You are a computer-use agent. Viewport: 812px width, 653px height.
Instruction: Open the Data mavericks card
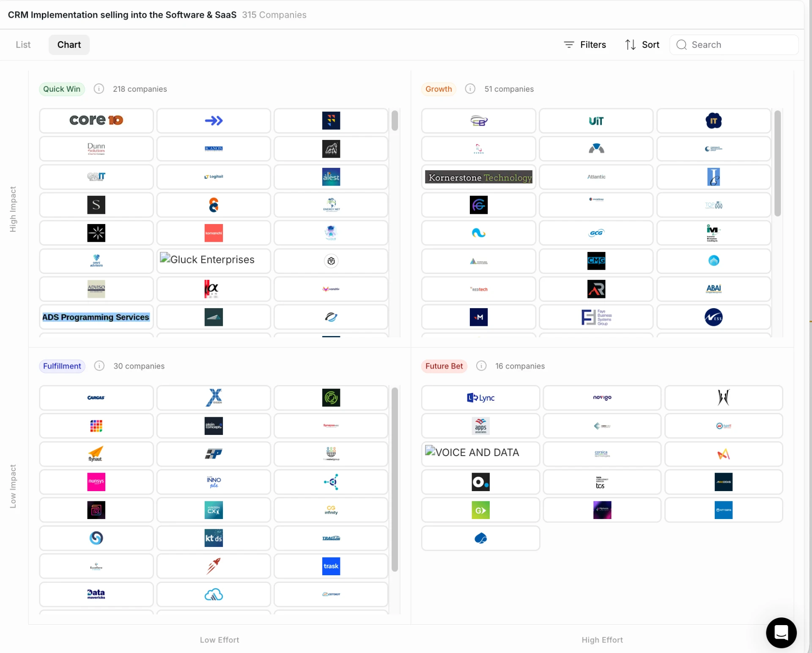pyautogui.click(x=96, y=594)
